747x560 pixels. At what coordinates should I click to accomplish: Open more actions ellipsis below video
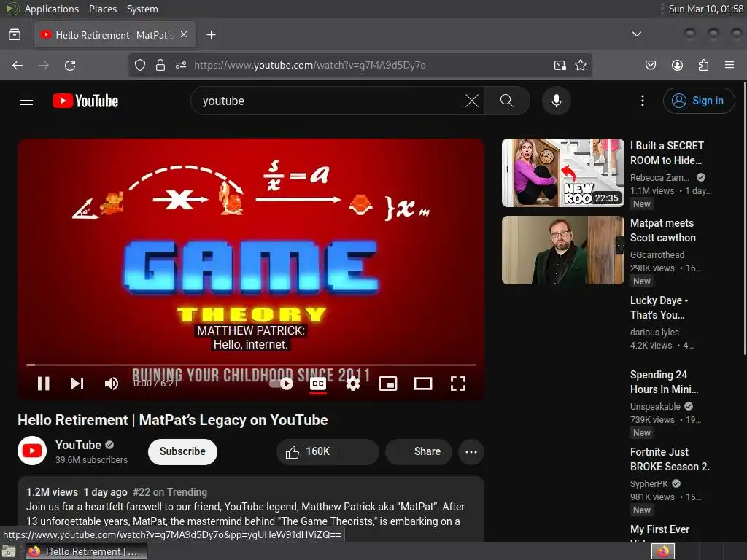coord(471,451)
